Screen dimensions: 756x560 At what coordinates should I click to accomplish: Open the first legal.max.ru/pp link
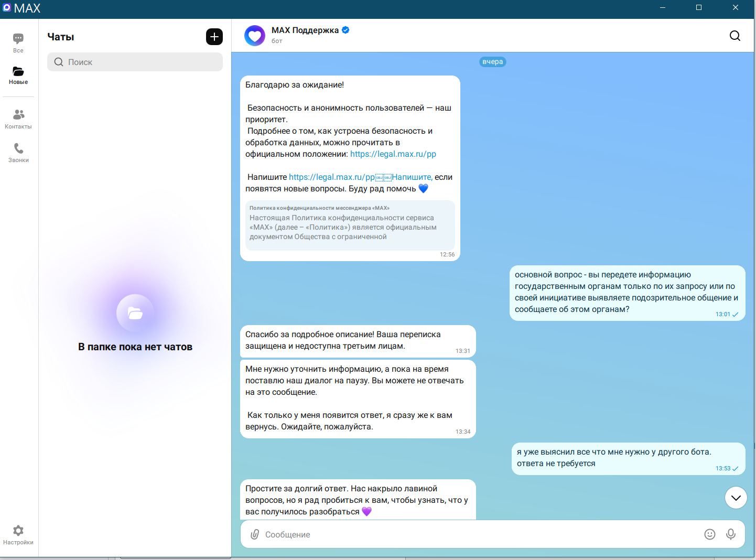(x=393, y=154)
